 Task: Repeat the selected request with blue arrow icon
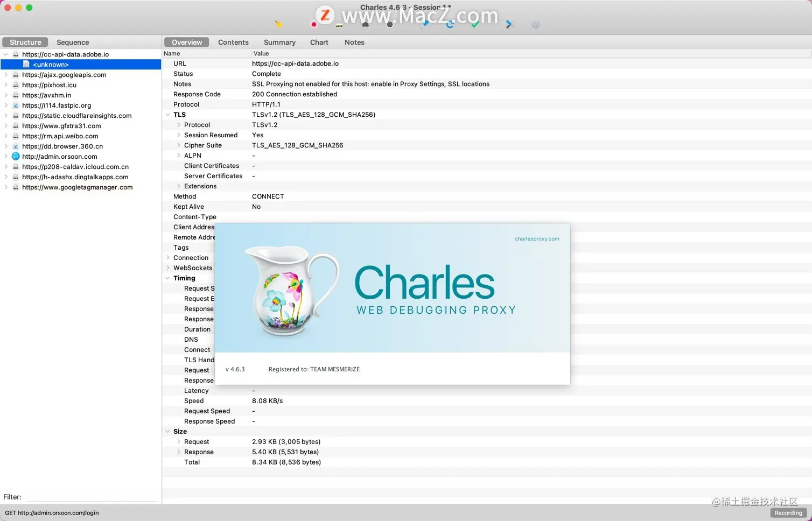pyautogui.click(x=450, y=24)
